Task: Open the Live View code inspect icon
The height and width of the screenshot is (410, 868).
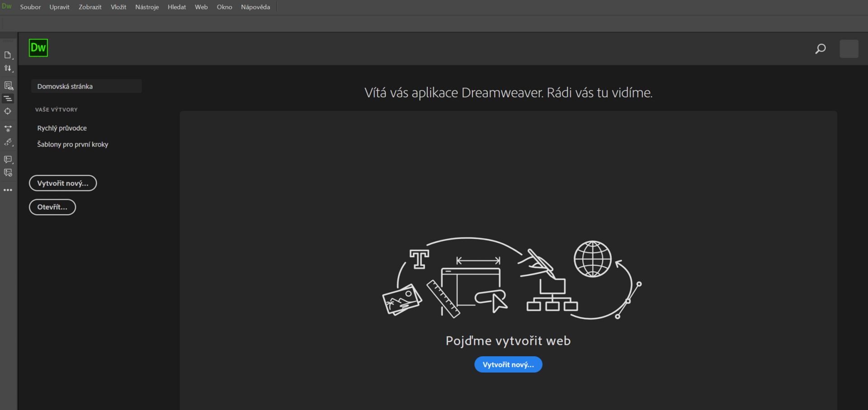Action: click(x=8, y=85)
